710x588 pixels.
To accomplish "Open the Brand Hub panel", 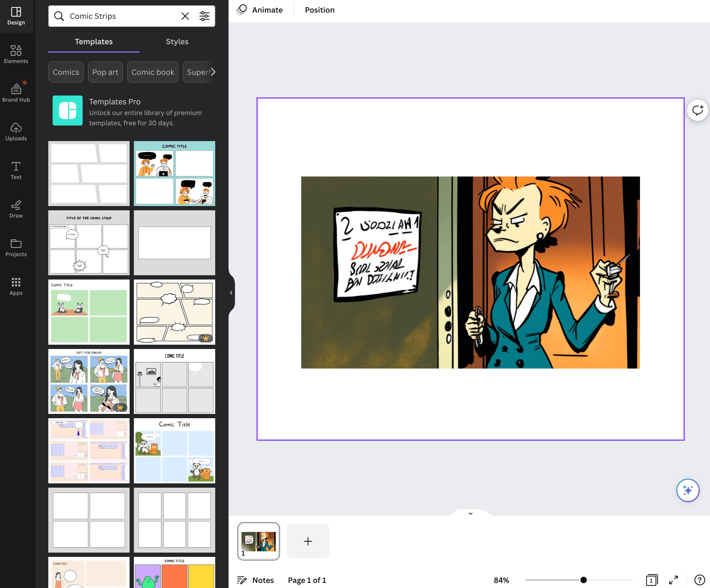I will [x=16, y=92].
